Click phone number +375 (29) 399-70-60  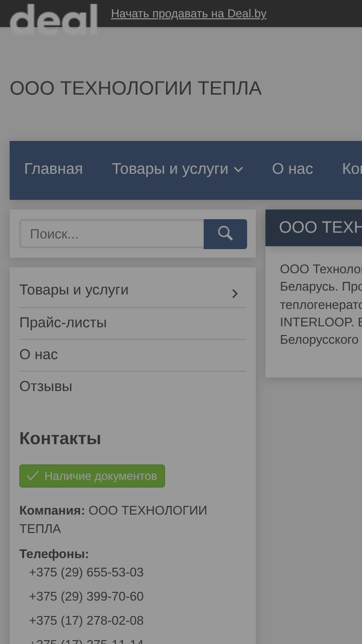86,597
